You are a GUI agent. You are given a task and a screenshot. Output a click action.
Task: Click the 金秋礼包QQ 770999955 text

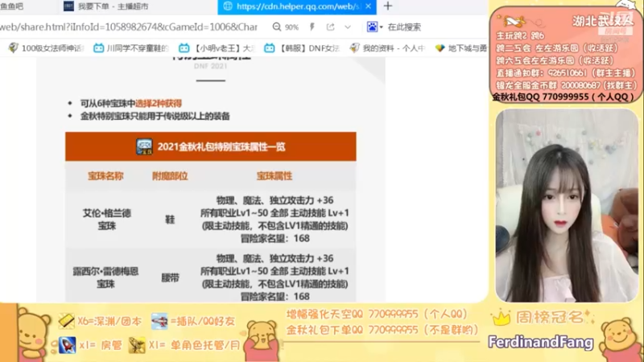[563, 97]
